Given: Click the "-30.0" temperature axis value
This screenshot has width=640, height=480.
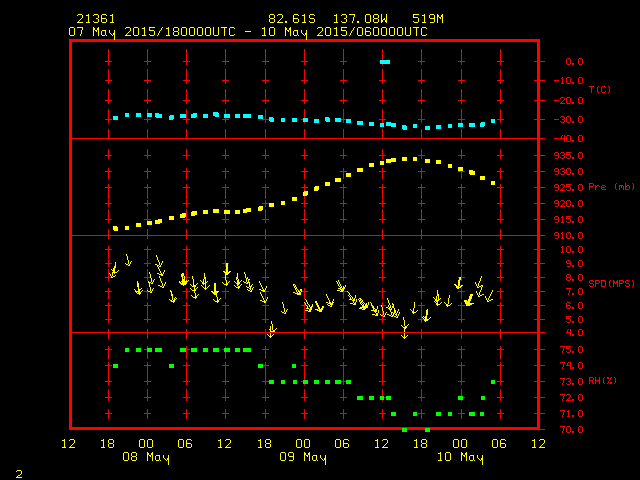Looking at the screenshot, I should tap(569, 120).
